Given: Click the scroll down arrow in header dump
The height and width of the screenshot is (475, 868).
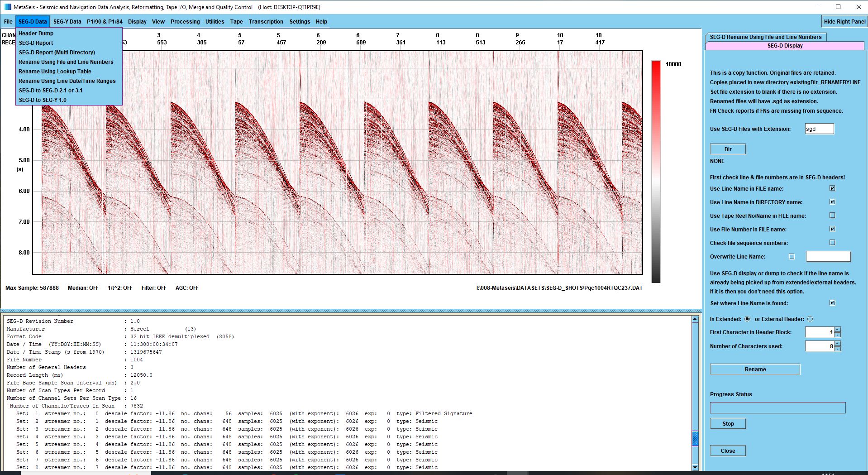Looking at the screenshot, I should pos(695,467).
